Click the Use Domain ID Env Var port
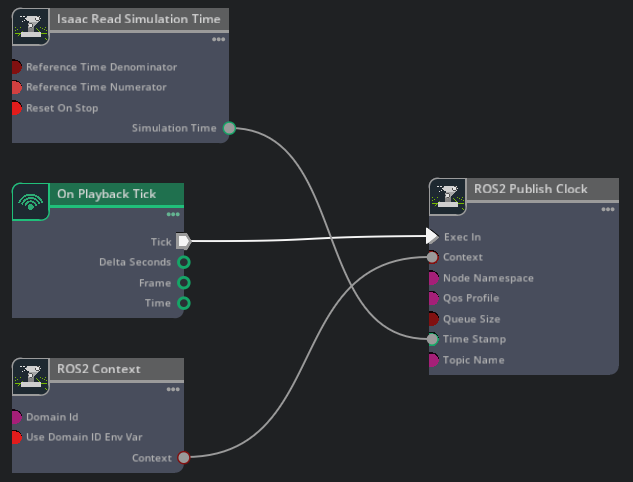 click(16, 437)
